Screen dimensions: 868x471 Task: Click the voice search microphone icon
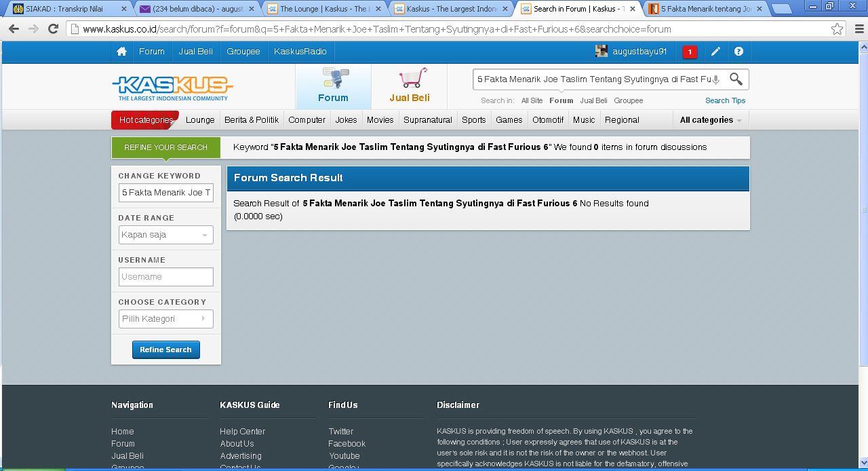[x=715, y=80]
